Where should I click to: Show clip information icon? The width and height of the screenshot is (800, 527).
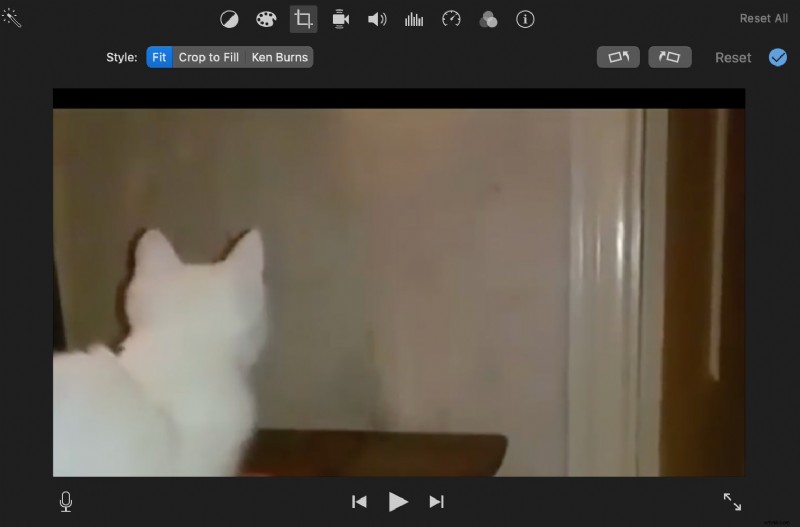(x=526, y=19)
